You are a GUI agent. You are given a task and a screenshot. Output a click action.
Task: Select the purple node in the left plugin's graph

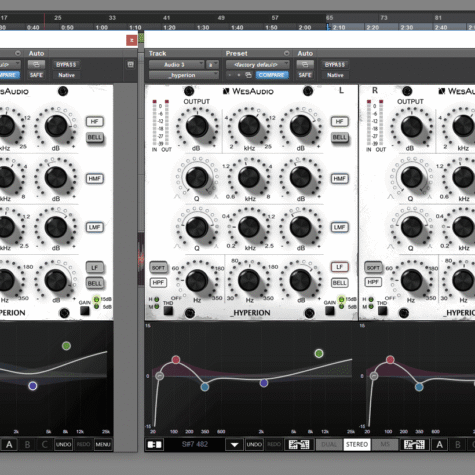[x=33, y=386]
